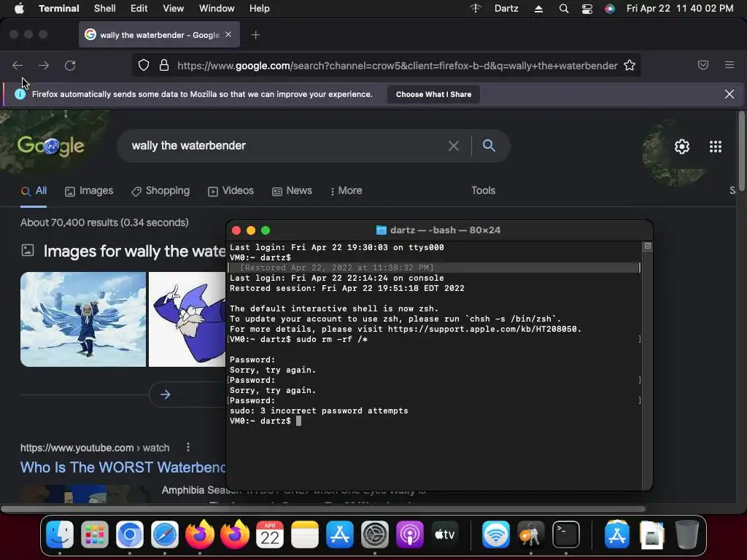Open Safari from the dock

coord(165,534)
